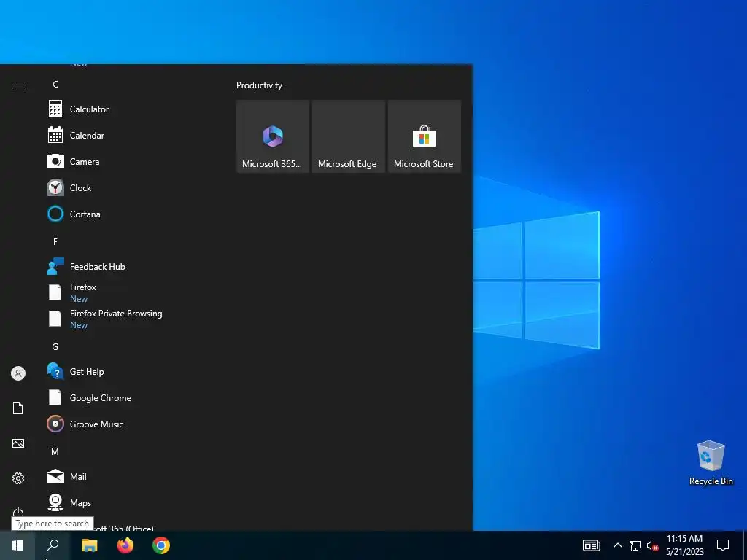Open Firefox Private Browsing entry
The width and height of the screenshot is (747, 560).
click(128, 319)
